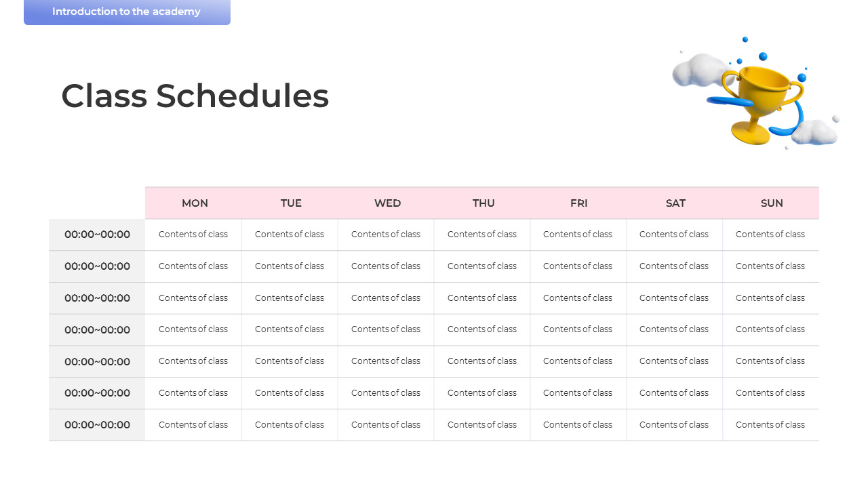Viewport: 868px width, 488px height.
Task: Select the WED column header
Action: 387,203
